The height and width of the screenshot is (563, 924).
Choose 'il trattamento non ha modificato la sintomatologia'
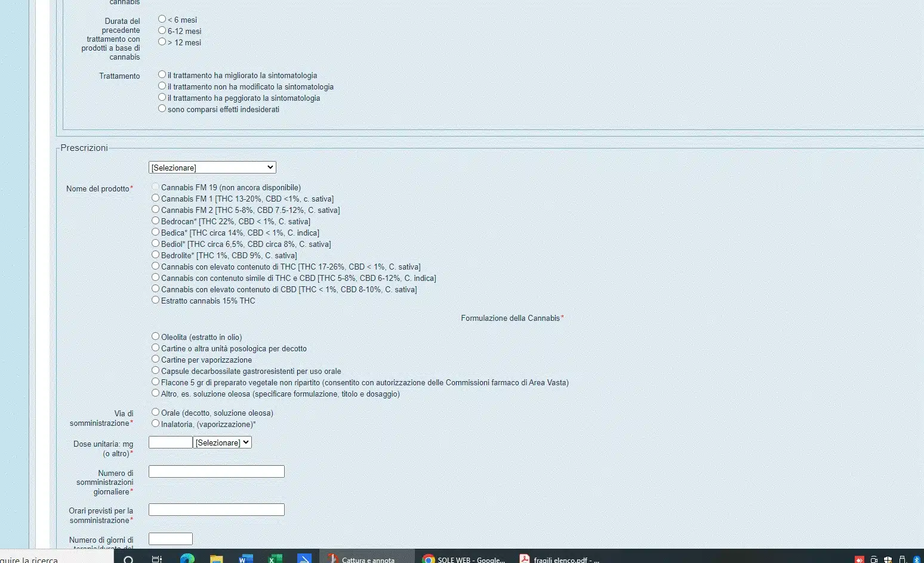(162, 86)
